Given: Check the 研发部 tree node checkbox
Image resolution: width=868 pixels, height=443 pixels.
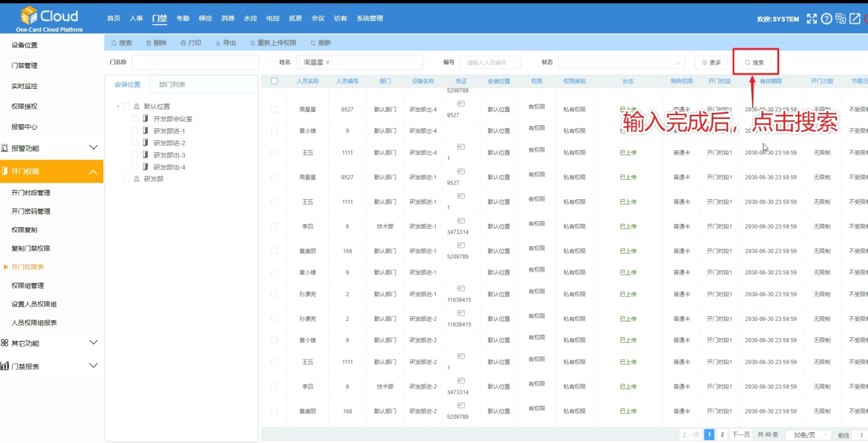Looking at the screenshot, I should pyautogui.click(x=126, y=179).
